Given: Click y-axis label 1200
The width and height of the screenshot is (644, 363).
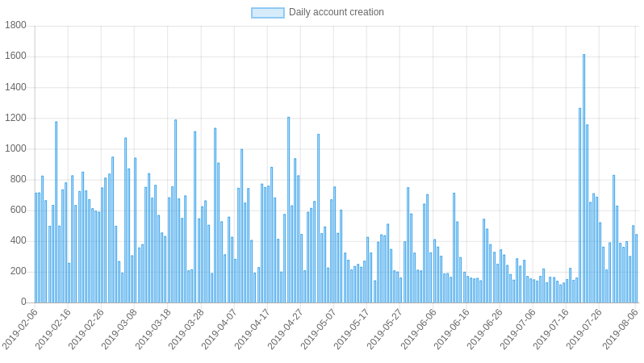Looking at the screenshot, I should tap(15, 118).
